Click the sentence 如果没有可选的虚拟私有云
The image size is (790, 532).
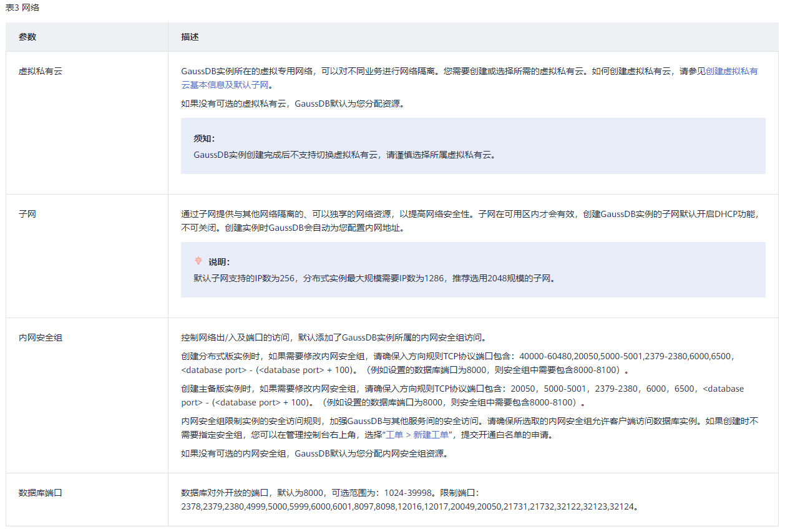tap(293, 103)
